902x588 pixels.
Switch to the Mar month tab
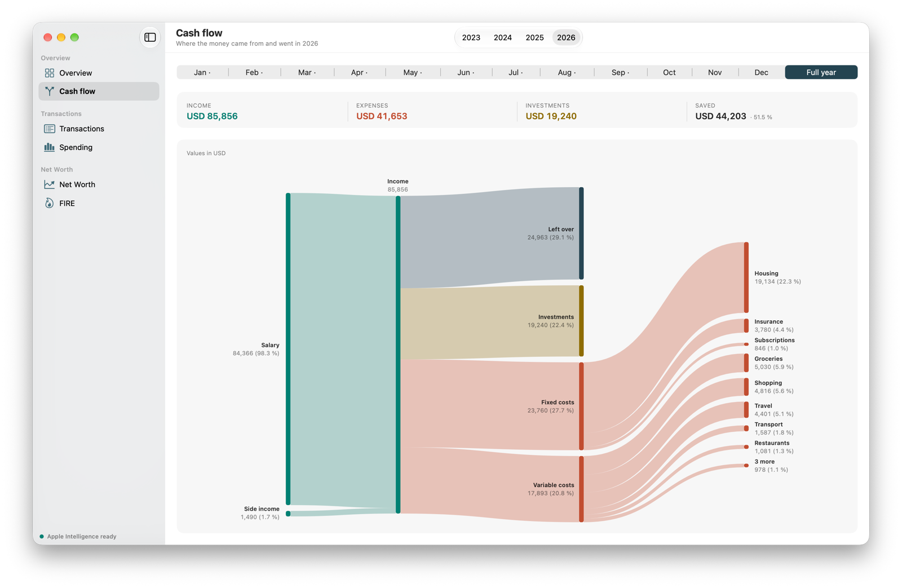click(x=307, y=72)
